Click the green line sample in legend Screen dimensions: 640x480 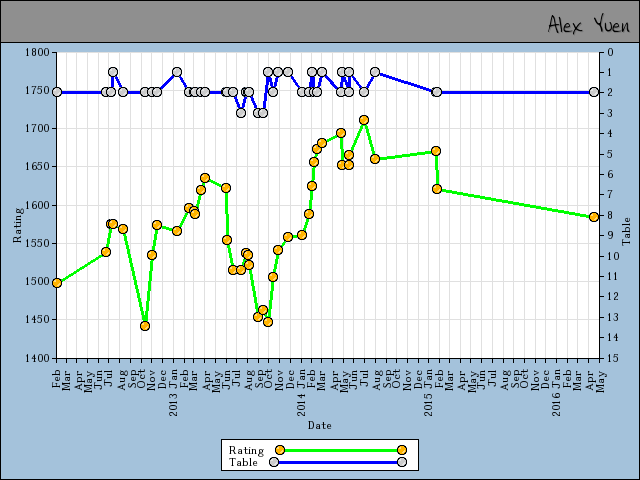[340, 450]
